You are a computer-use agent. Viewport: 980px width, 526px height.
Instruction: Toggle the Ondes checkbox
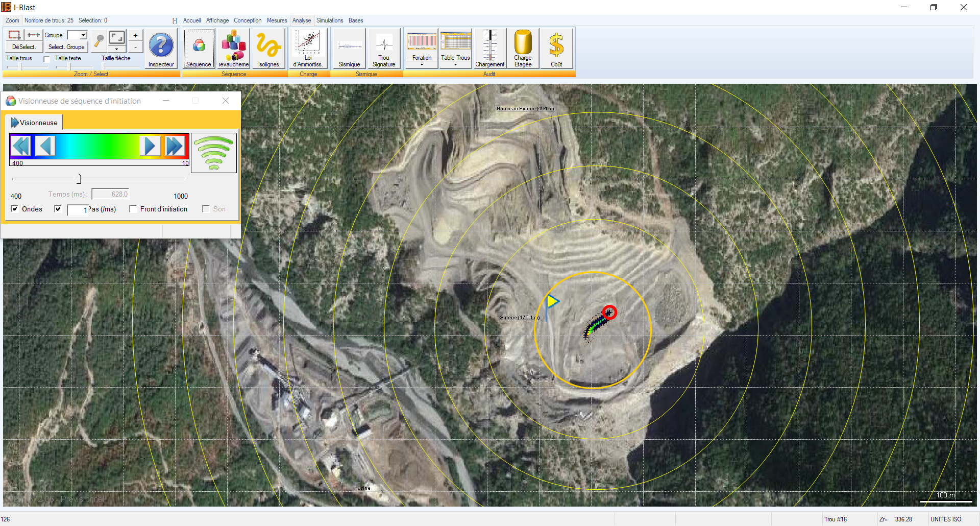point(15,209)
